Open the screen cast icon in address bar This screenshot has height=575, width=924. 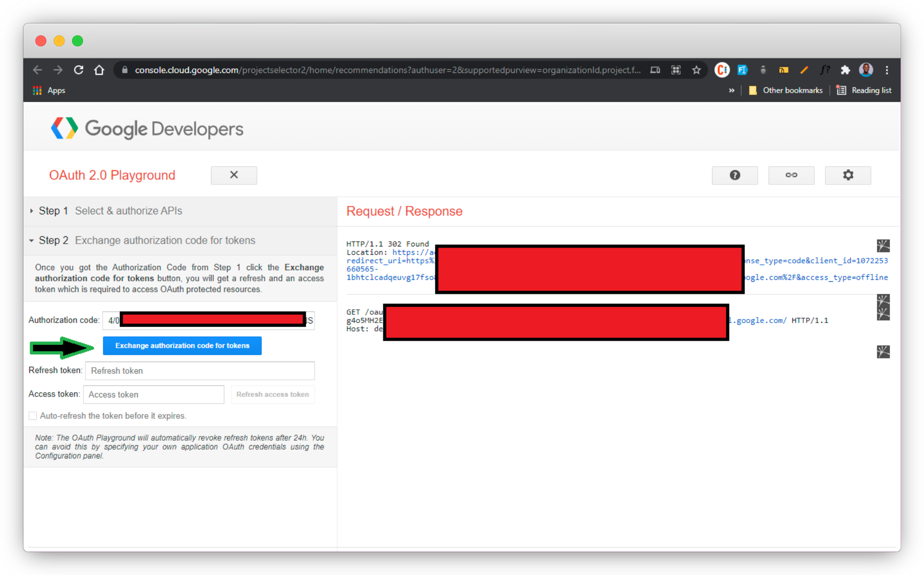(x=655, y=70)
